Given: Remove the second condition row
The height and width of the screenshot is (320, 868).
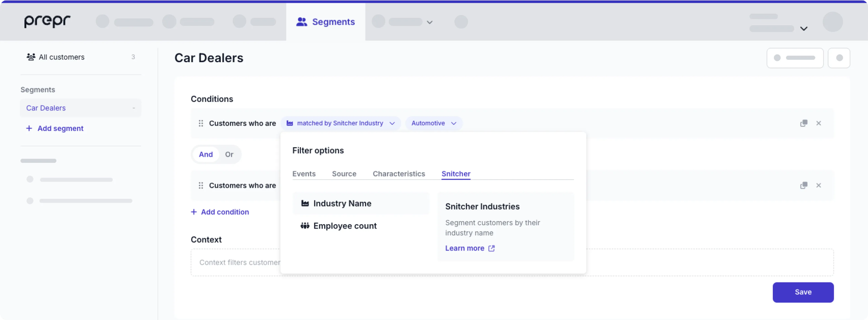Looking at the screenshot, I should 818,185.
